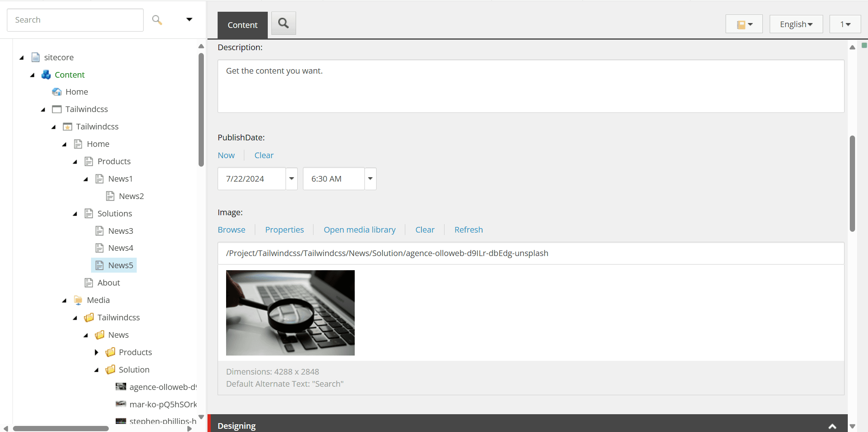Open the notebook icon dropdown in header

tap(744, 24)
